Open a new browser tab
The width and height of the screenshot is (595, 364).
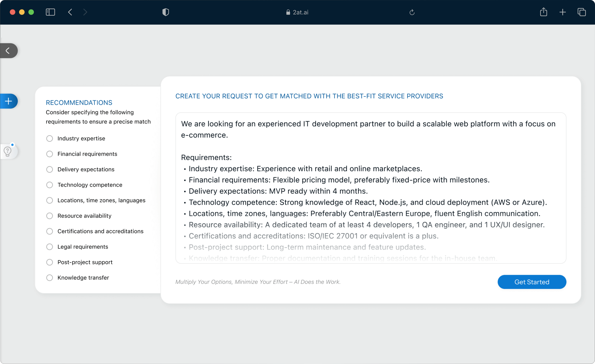563,12
